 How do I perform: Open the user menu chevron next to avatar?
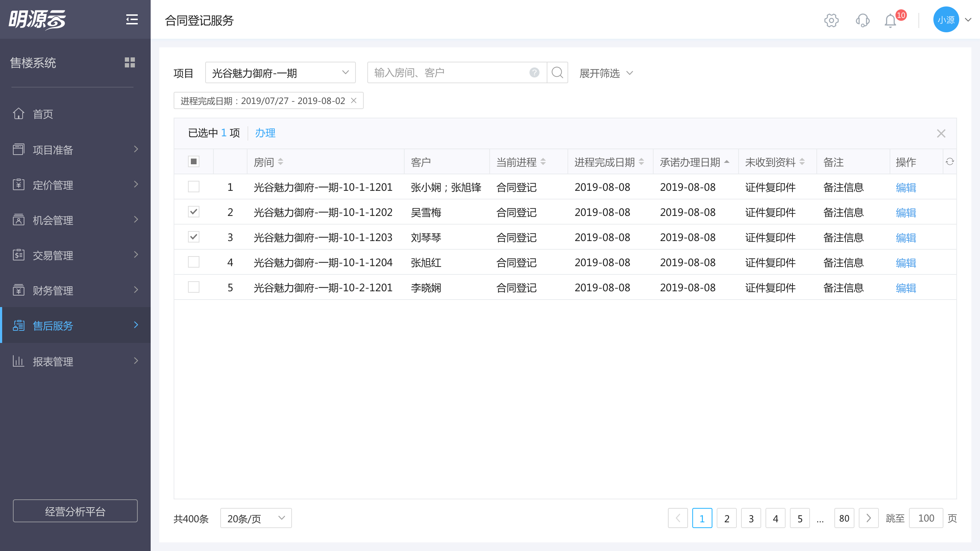968,20
